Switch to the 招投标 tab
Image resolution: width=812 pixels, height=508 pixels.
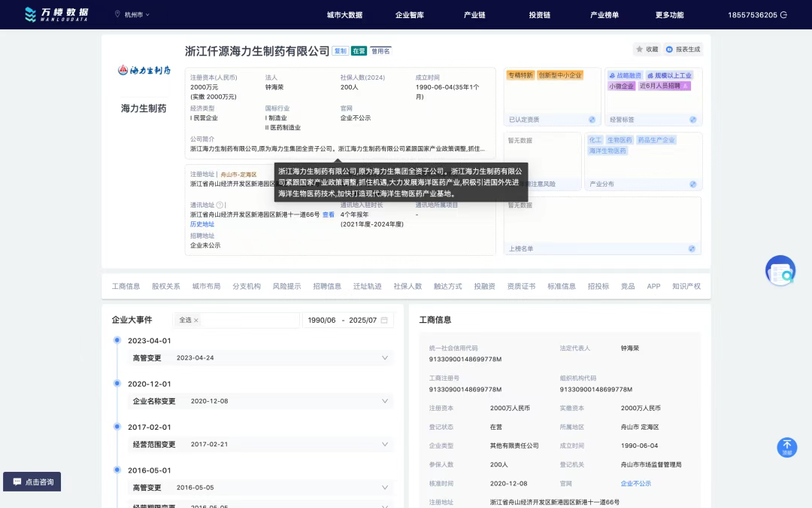pos(598,286)
